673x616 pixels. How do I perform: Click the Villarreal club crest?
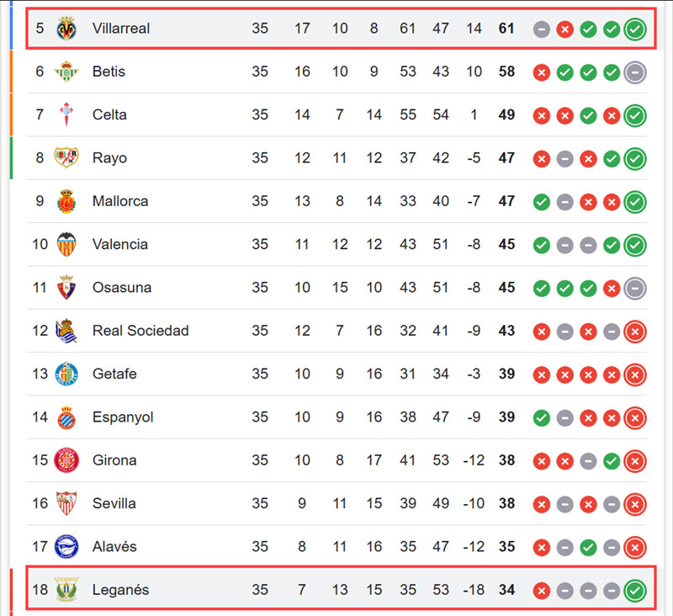(66, 29)
